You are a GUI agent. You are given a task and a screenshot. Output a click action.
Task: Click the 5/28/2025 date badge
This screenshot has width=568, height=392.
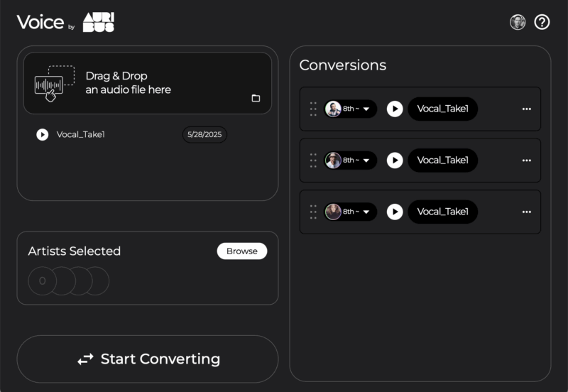[x=204, y=134]
